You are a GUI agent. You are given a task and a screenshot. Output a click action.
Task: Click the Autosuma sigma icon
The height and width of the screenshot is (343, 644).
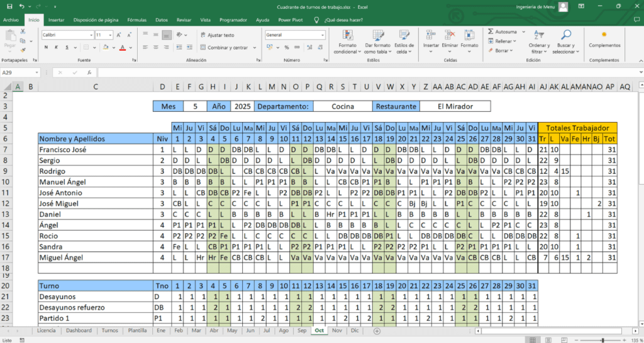(x=491, y=31)
